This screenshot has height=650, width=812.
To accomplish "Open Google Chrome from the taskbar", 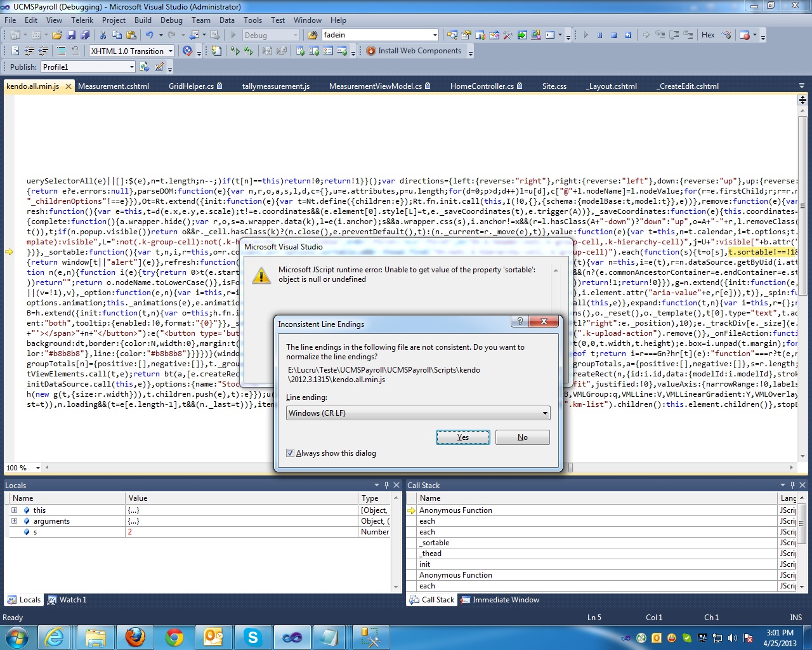I will [174, 637].
